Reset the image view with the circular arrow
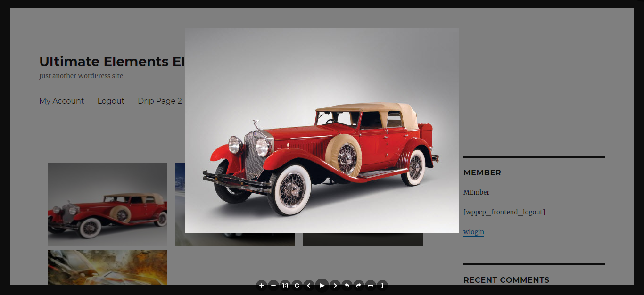 click(297, 286)
